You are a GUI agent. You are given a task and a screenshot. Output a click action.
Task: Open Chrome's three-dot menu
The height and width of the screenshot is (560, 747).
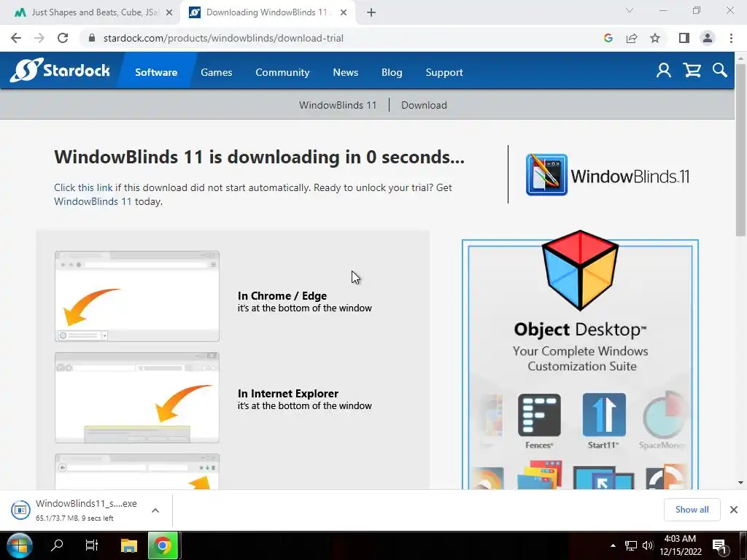(731, 38)
